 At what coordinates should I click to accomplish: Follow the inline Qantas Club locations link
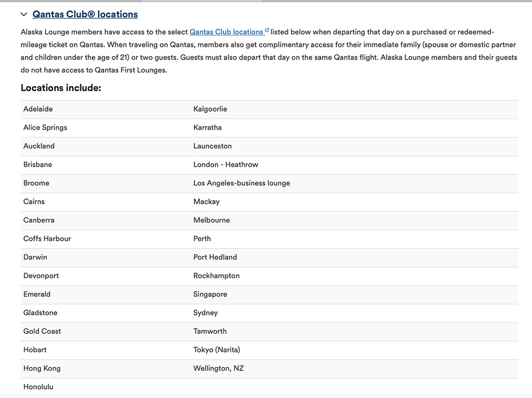click(x=226, y=32)
